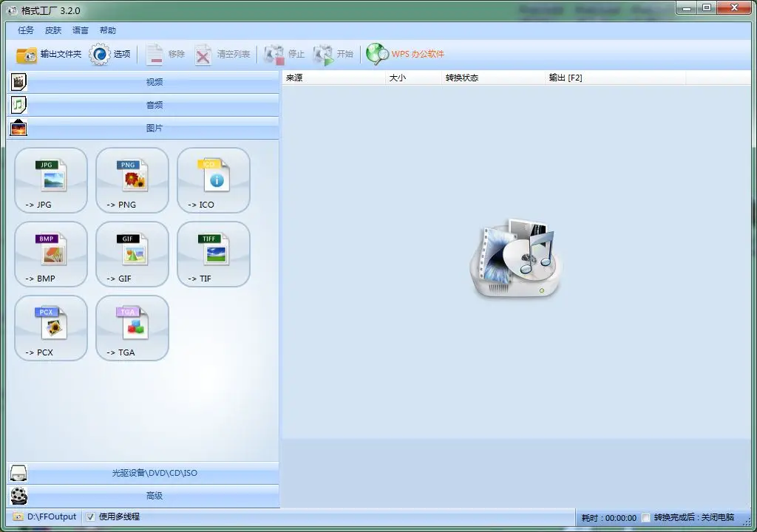Expand the 视频 category panel

click(x=154, y=82)
